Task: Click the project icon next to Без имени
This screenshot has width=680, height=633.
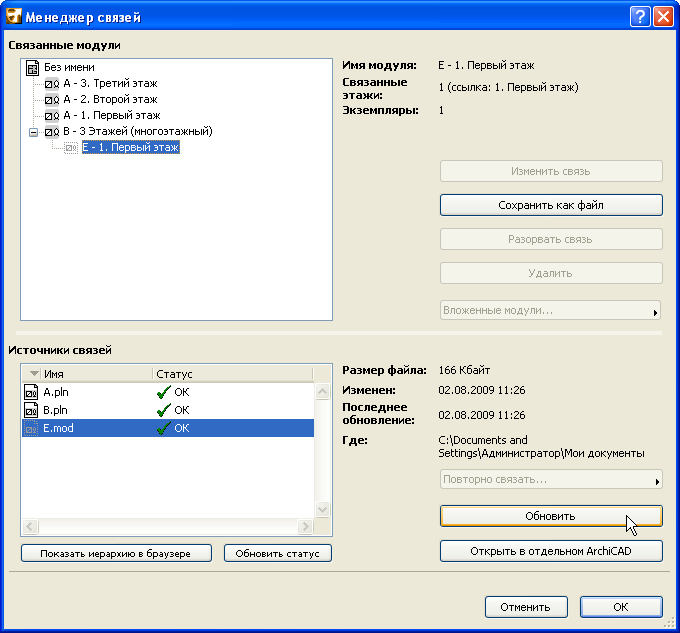Action: (33, 68)
